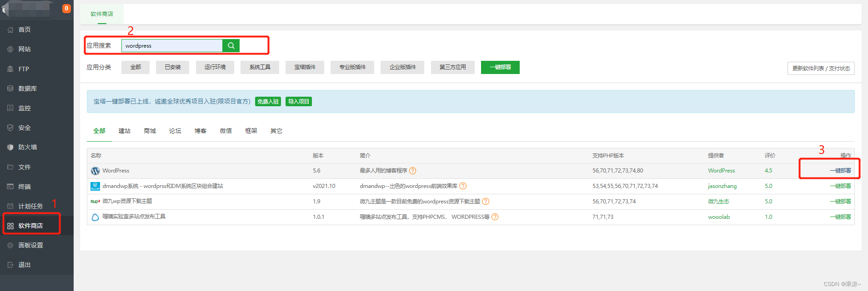Click the shield-check icon beside 安全
868x291 pixels.
(10, 128)
